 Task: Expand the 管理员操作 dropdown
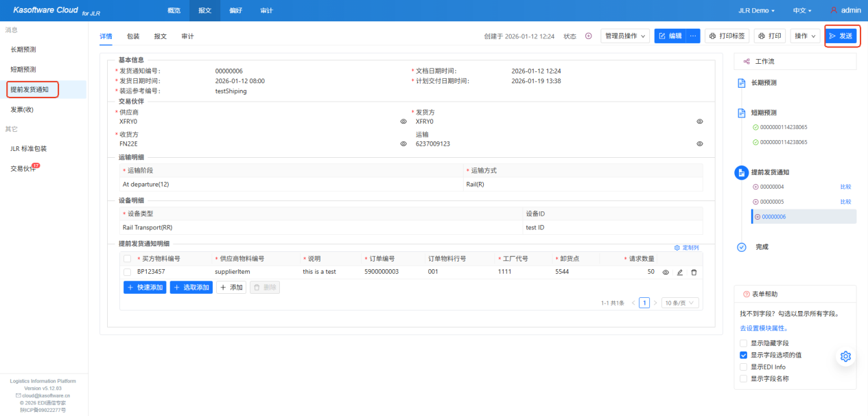point(625,36)
